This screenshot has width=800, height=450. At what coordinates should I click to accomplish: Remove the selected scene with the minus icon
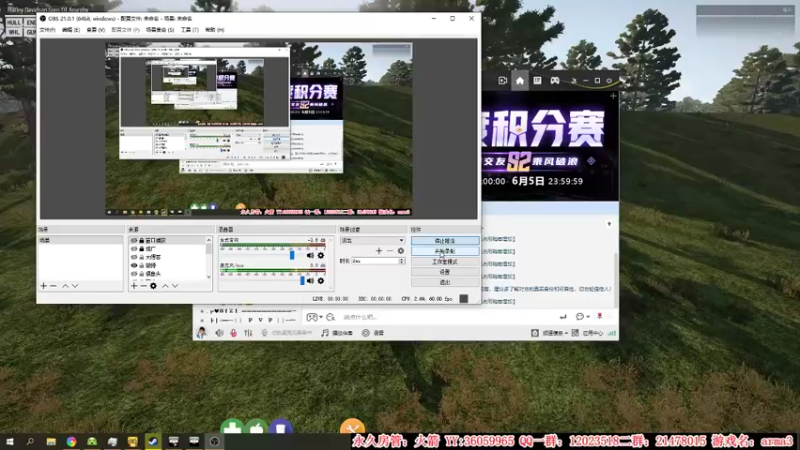tap(53, 286)
